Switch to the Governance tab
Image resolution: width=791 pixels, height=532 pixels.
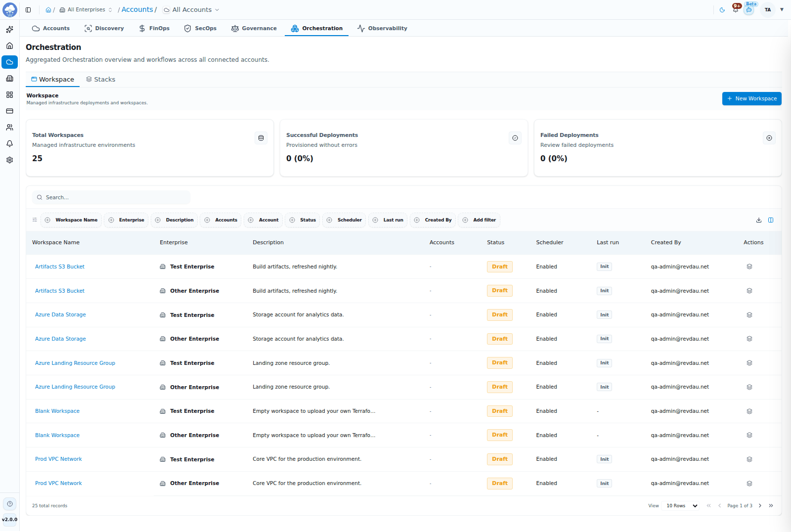pyautogui.click(x=254, y=28)
